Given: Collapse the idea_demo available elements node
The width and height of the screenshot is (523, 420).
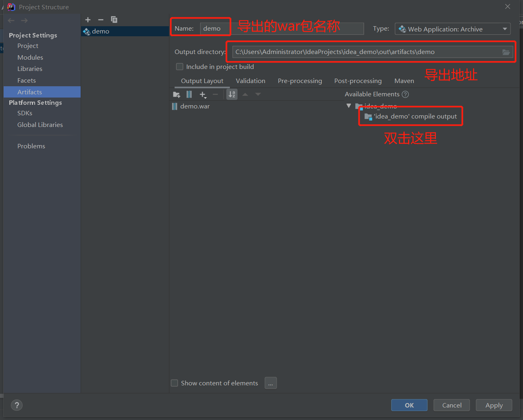Looking at the screenshot, I should click(349, 106).
